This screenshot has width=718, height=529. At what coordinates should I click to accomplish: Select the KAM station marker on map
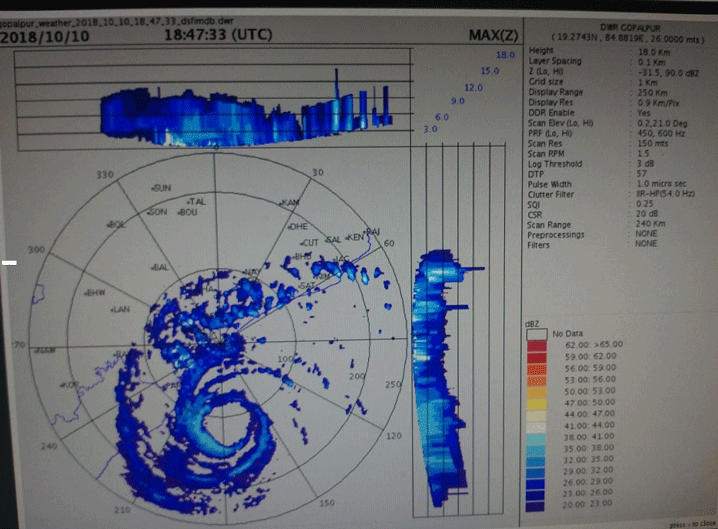point(290,204)
